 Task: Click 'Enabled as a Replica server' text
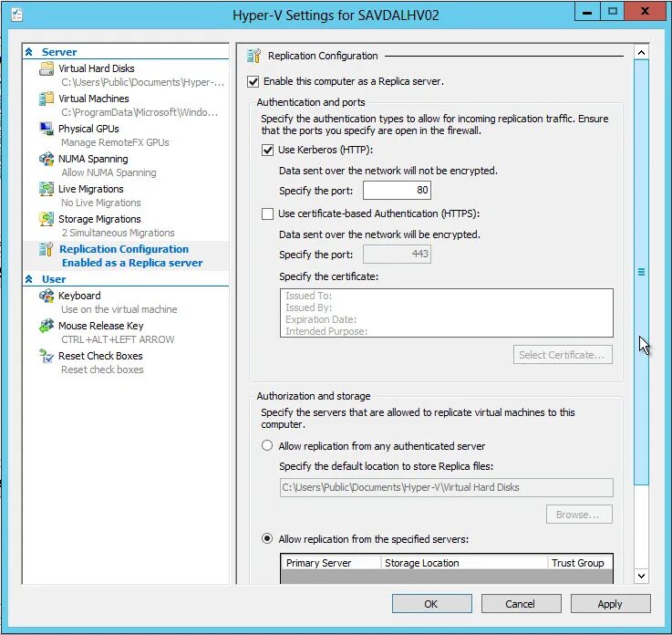click(132, 263)
